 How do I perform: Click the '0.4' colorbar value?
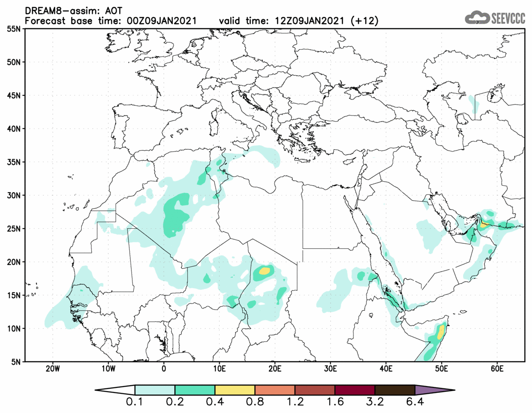coord(215,402)
